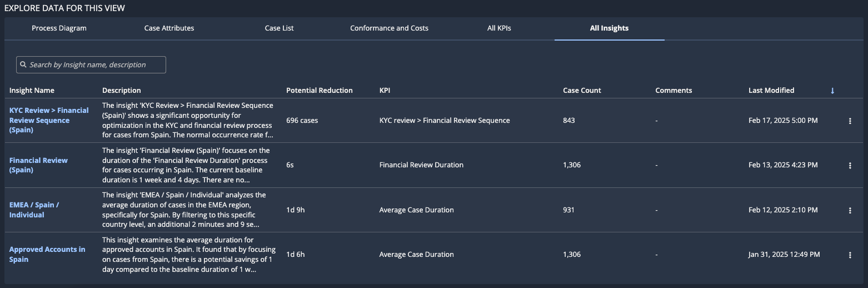Click the search magnifier icon
The image size is (868, 288).
coord(23,64)
